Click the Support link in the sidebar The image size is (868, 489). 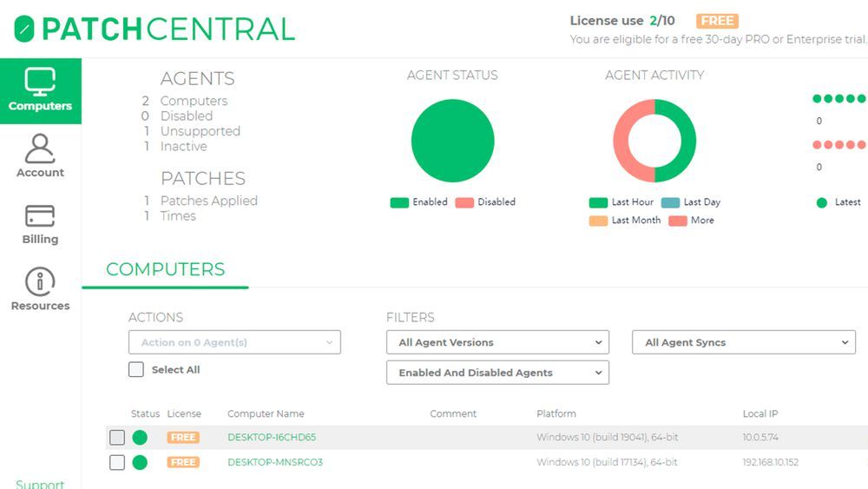pyautogui.click(x=40, y=483)
